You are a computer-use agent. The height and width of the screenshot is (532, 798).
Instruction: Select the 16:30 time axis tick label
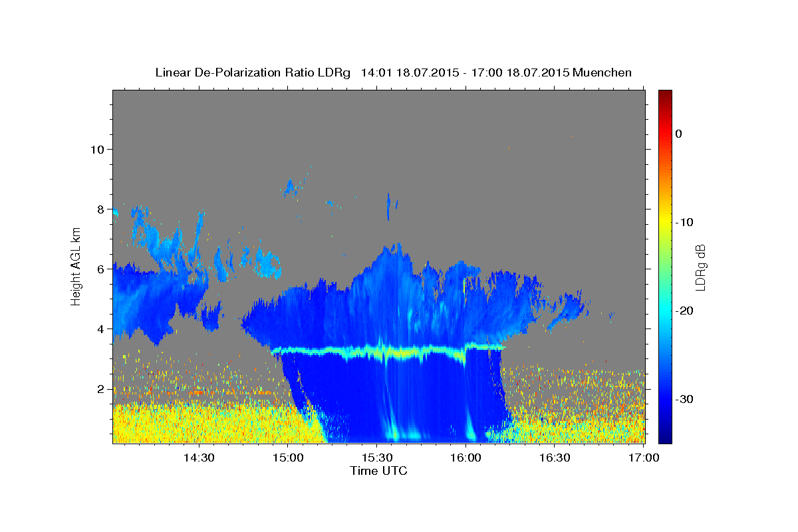[x=555, y=458]
